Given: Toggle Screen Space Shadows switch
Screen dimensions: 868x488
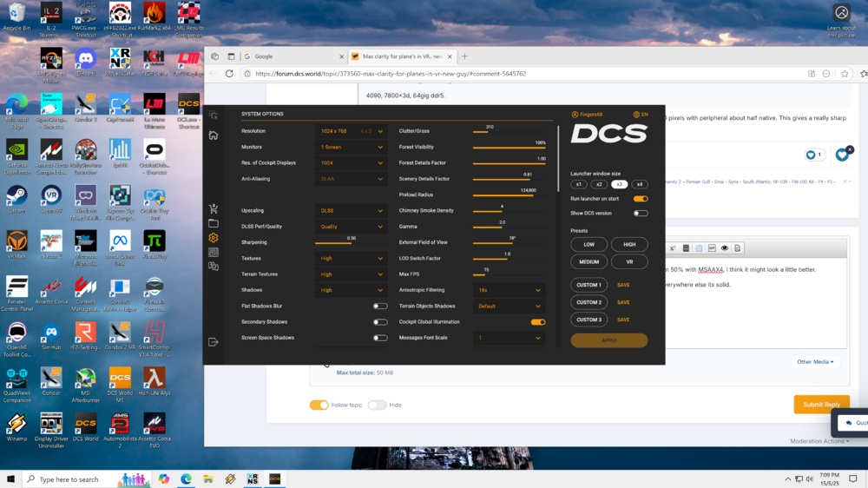Looking at the screenshot, I should point(380,338).
